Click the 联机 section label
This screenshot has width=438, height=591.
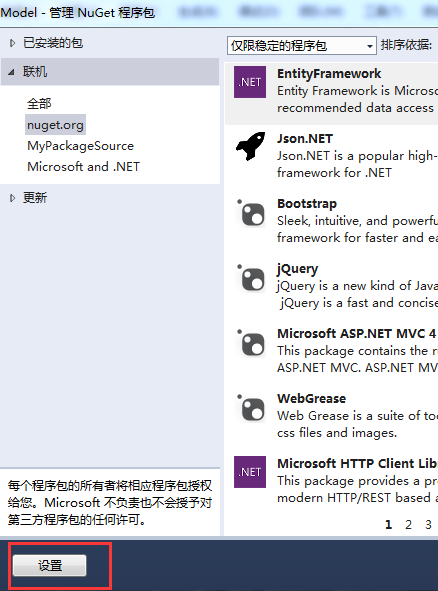pos(35,72)
